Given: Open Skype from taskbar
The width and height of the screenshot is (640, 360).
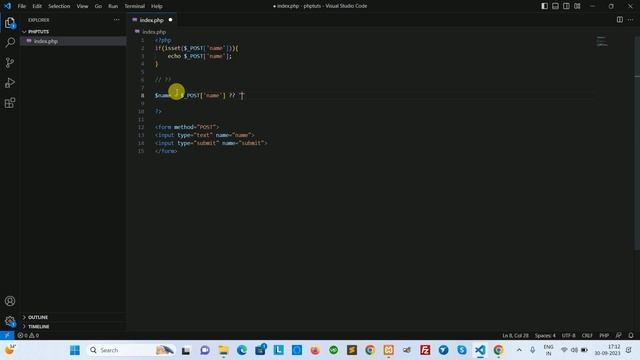Looking at the screenshot, I should pyautogui.click(x=462, y=350).
